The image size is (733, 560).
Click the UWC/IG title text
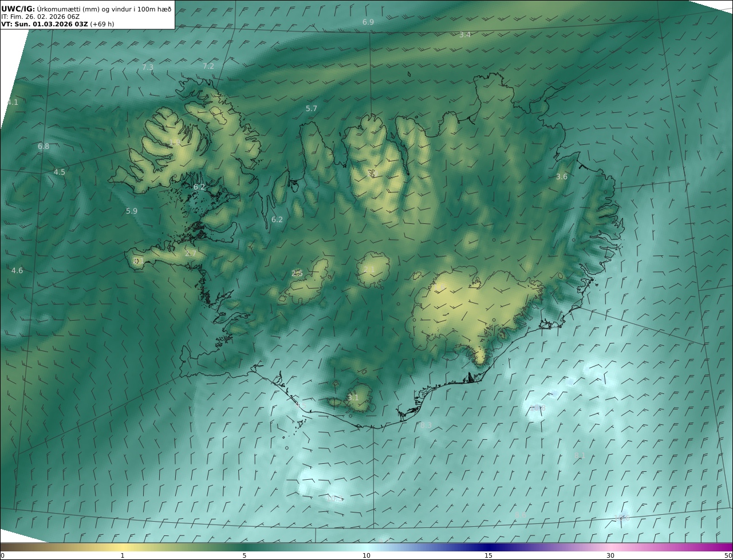18,9
